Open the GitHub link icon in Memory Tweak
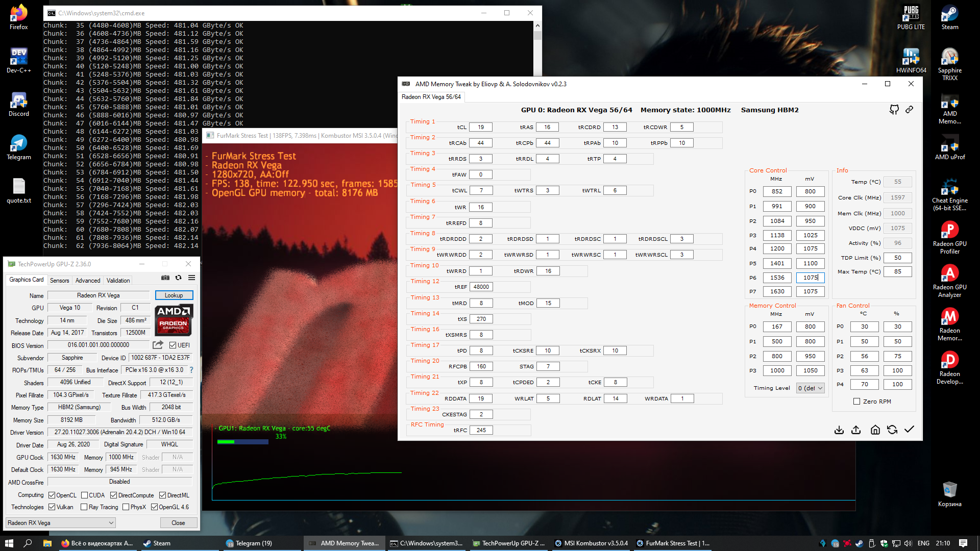This screenshot has width=980, height=551. pos(894,110)
